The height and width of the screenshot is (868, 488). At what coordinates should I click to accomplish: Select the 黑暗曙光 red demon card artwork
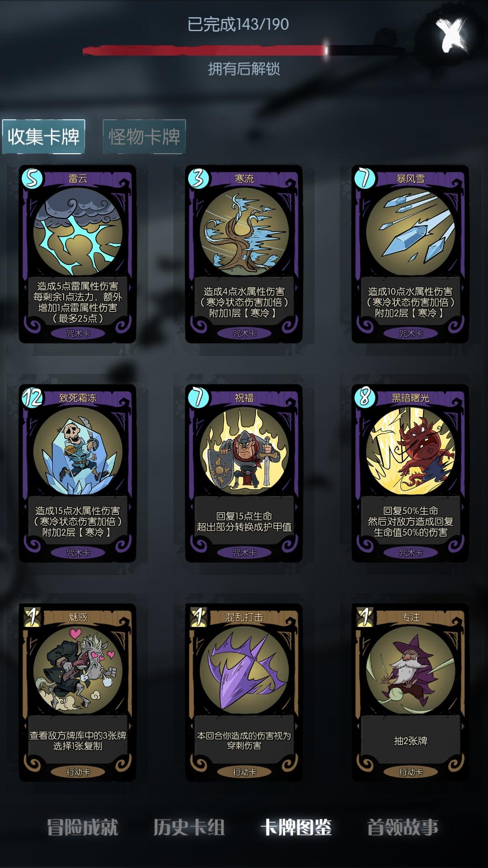pos(410,451)
